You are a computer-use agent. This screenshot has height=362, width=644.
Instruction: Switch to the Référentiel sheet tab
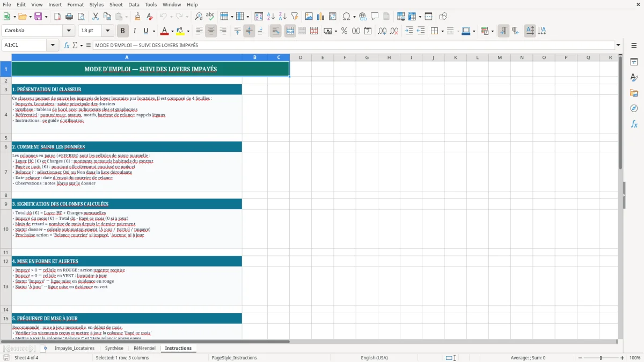[x=145, y=348]
